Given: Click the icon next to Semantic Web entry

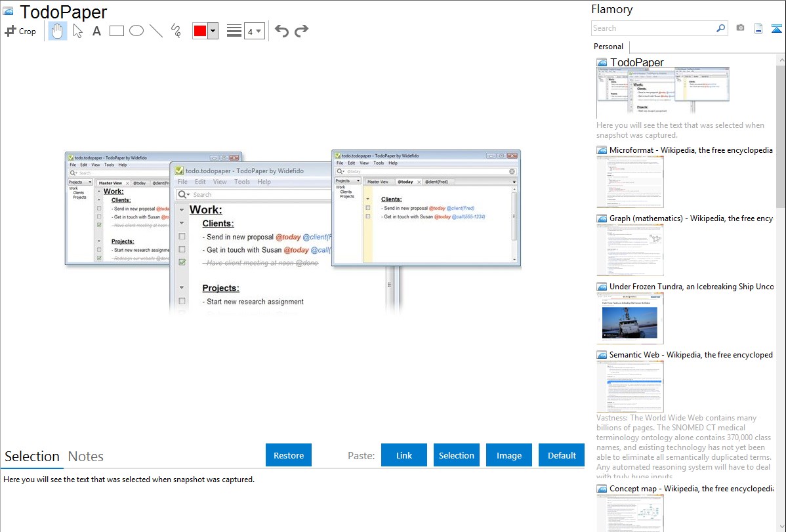Looking at the screenshot, I should 602,355.
